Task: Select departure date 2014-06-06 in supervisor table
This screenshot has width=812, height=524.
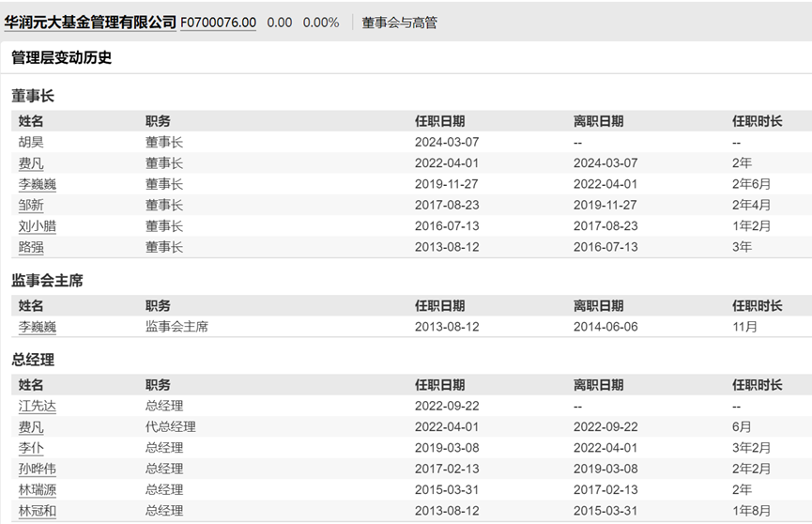Action: point(605,327)
